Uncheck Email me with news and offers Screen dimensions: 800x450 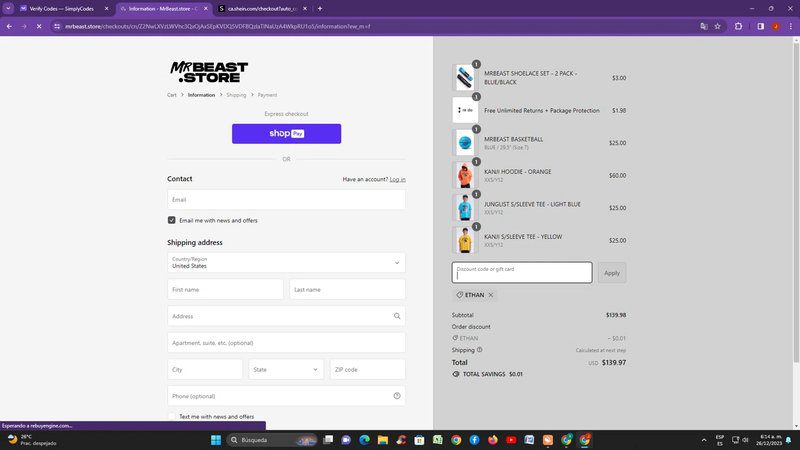click(x=171, y=220)
